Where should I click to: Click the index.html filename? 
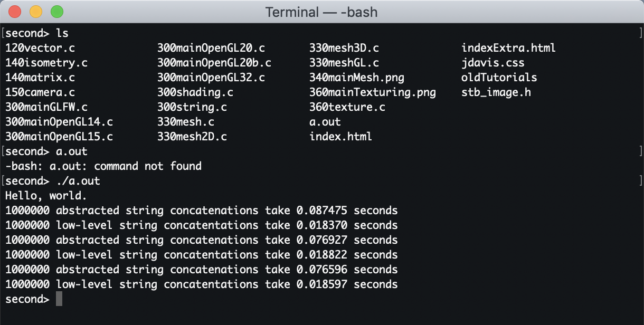point(341,137)
